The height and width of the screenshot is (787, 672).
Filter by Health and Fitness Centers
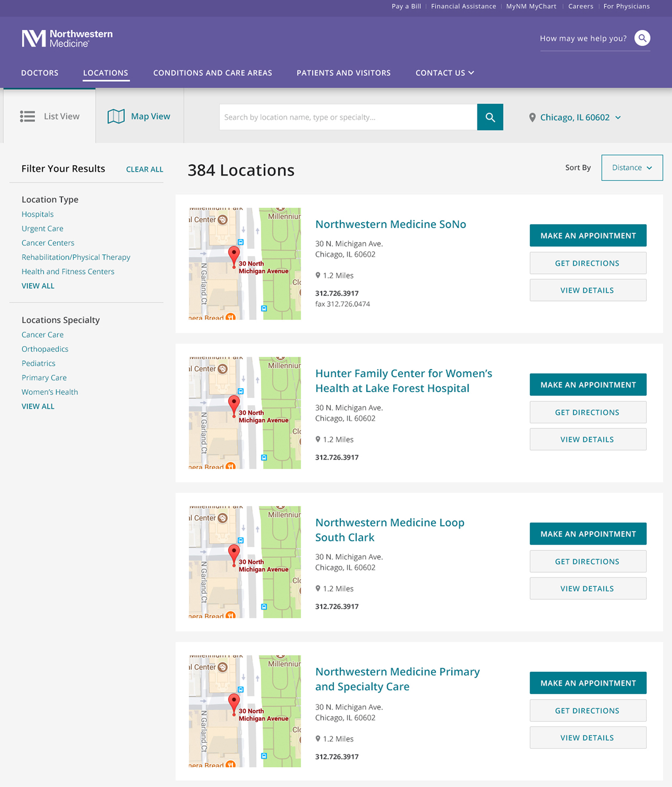tap(68, 272)
